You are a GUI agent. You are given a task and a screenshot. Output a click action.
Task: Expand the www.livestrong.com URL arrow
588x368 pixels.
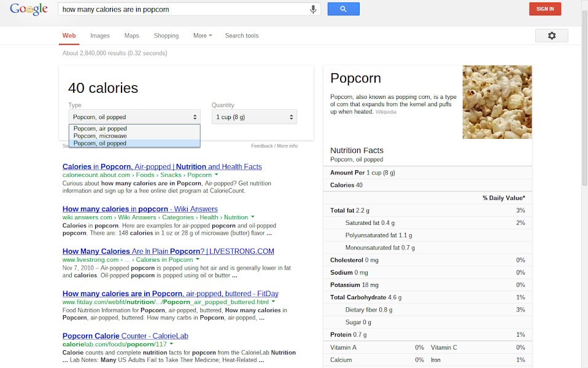[198, 259]
